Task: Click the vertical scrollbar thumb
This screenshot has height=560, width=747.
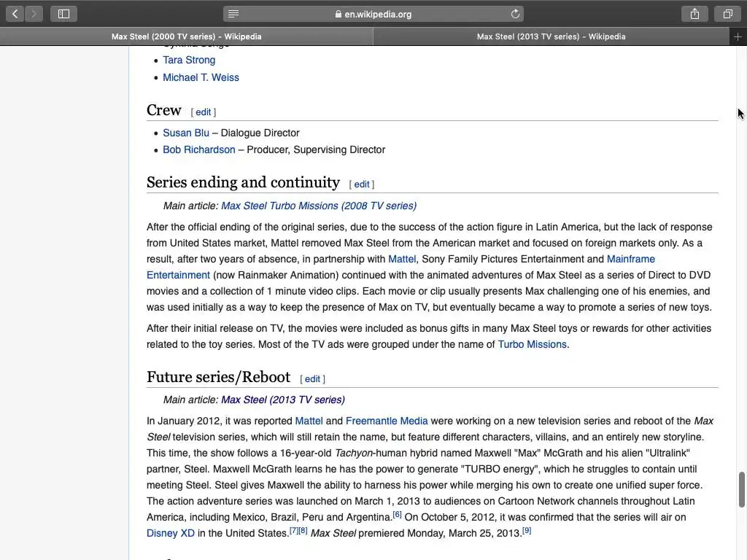Action: pyautogui.click(x=742, y=489)
